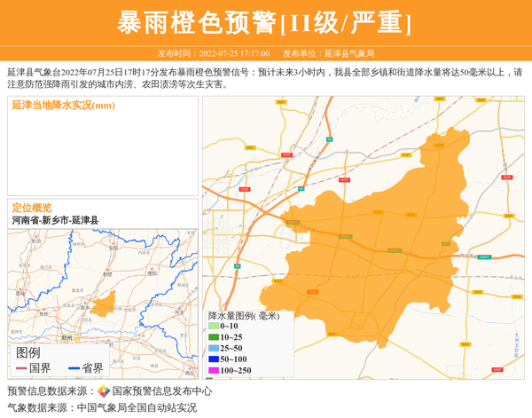The width and height of the screenshot is (532, 418).
Task: Click the blue 省界 line symbol
Action: point(74,368)
